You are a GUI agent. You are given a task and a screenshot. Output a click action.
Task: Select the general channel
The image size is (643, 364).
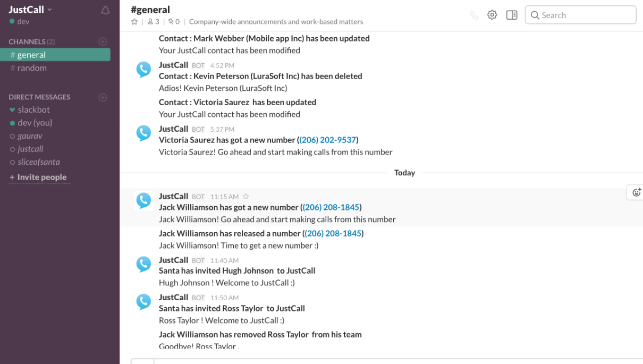coord(31,55)
